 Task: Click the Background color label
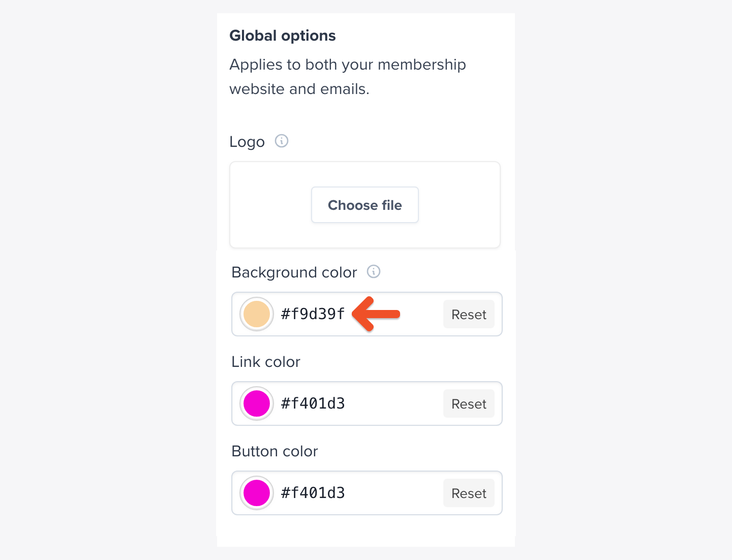point(294,272)
